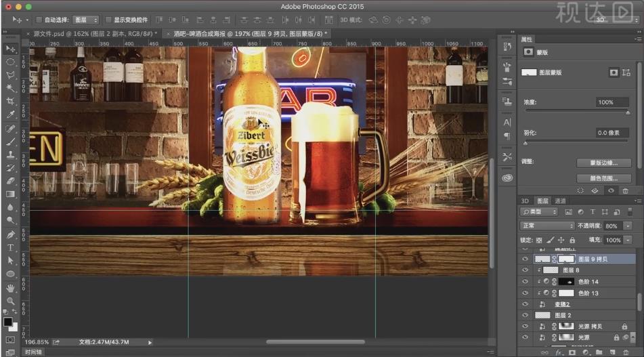Hide the 图层 8 layer
Screen dimensions: 644x357
[x=525, y=270]
